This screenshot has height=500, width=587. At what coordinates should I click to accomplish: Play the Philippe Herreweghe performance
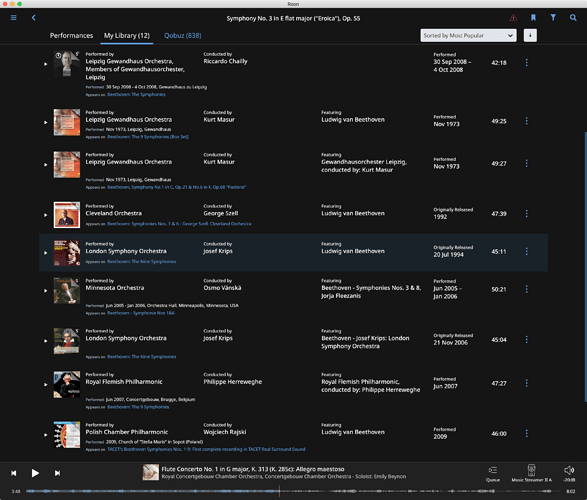(x=46, y=385)
